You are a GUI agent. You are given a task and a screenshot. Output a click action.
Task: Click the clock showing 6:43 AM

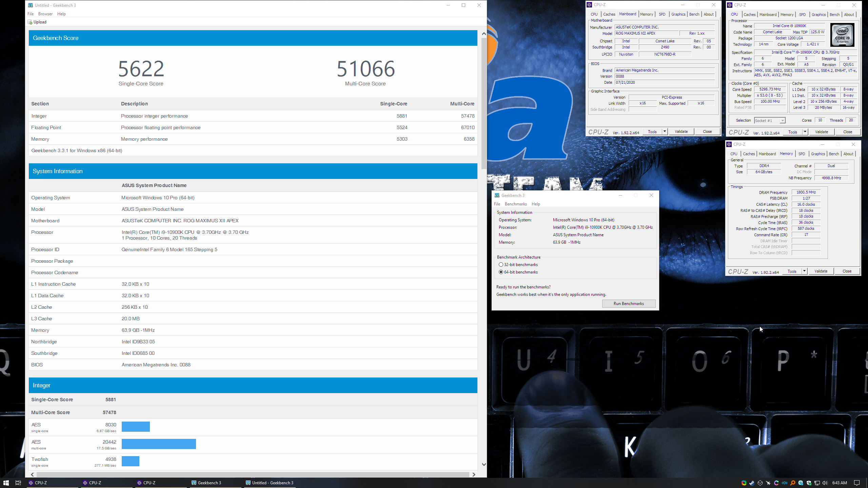pos(840,483)
